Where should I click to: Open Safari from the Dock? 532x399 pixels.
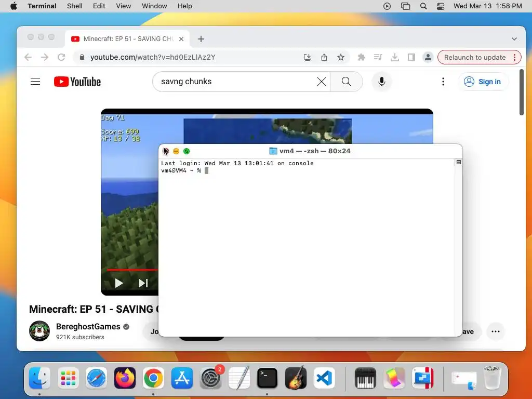click(x=96, y=378)
